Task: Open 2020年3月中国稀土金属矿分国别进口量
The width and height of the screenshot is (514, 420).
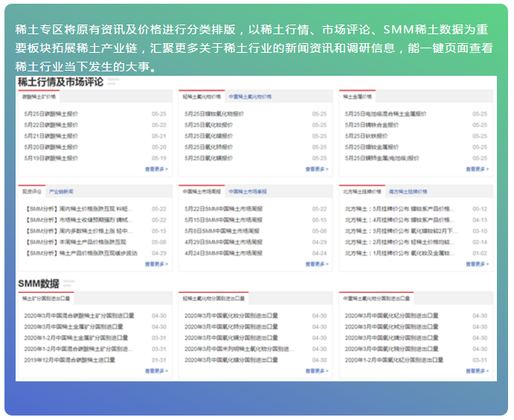Action: pos(74,327)
